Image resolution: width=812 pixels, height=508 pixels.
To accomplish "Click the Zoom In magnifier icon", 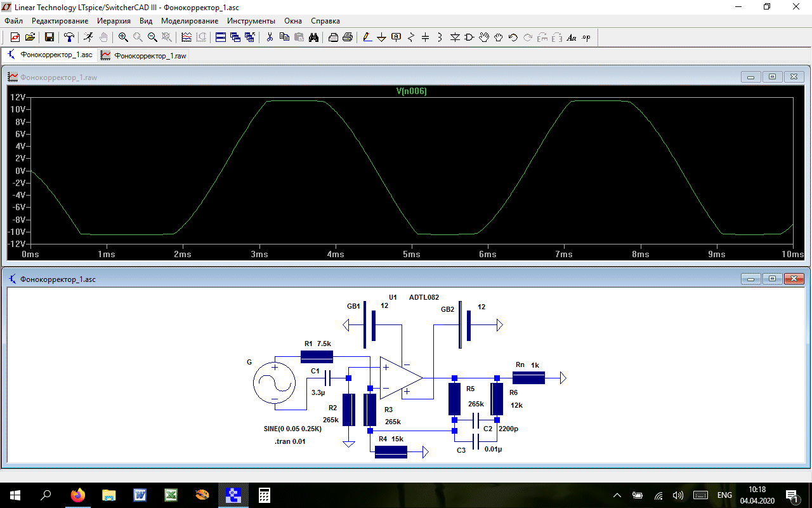I will pyautogui.click(x=123, y=37).
